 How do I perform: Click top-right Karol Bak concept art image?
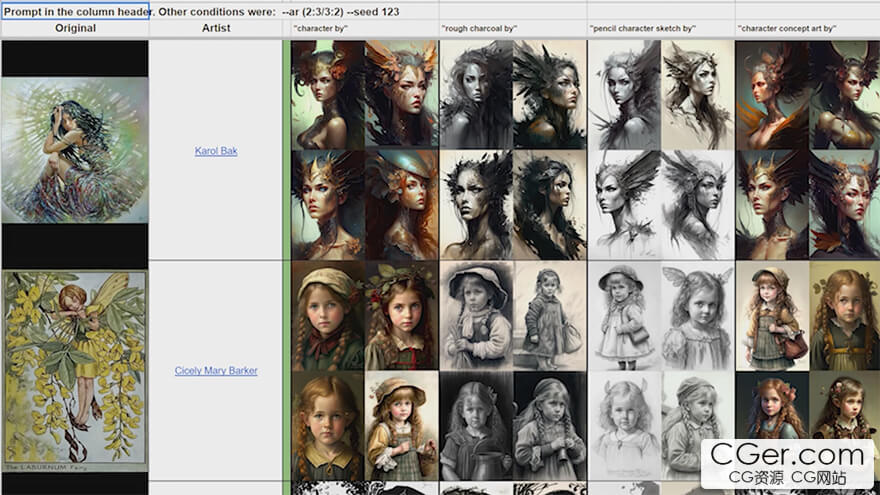coord(845,95)
